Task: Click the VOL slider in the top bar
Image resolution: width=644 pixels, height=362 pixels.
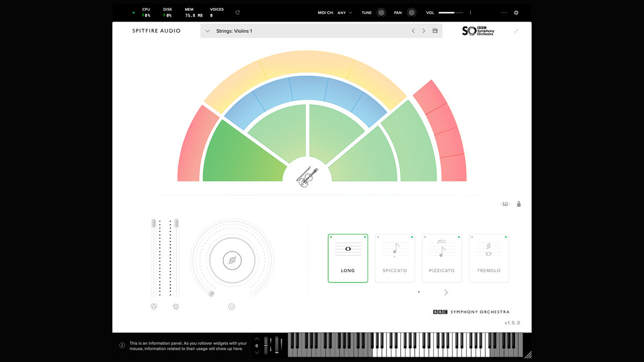Action: point(450,12)
